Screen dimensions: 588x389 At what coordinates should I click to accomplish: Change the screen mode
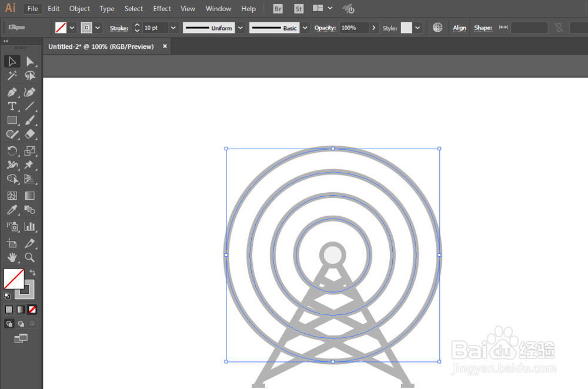pyautogui.click(x=21, y=339)
